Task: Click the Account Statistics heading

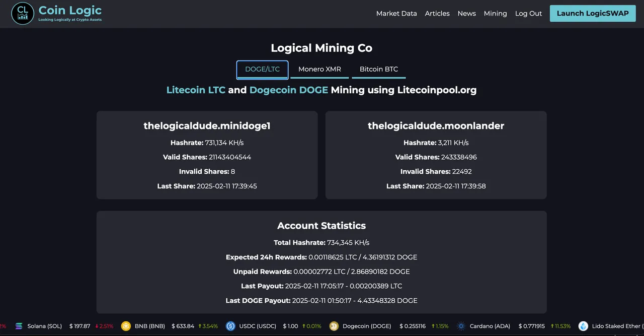Action: click(321, 226)
